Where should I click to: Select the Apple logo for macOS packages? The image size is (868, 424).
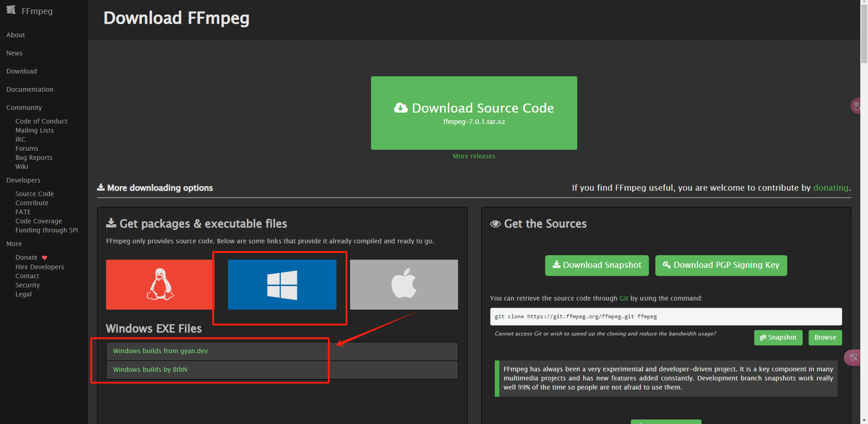(404, 285)
